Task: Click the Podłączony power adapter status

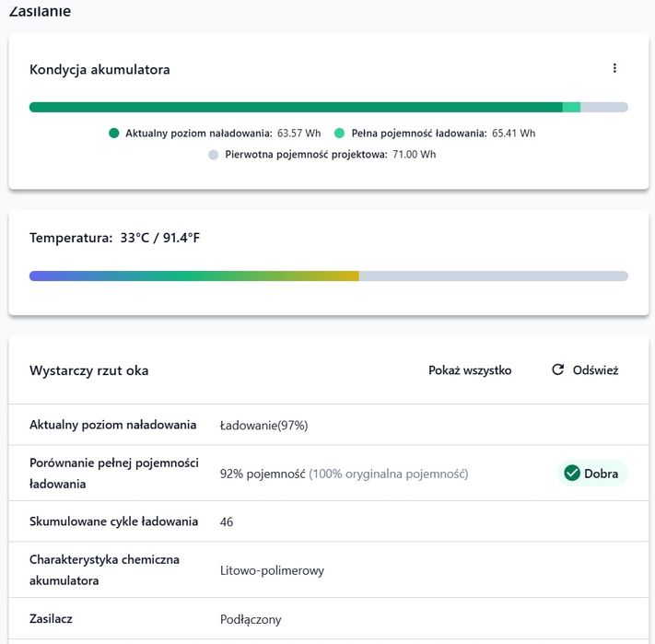Action: coord(251,620)
